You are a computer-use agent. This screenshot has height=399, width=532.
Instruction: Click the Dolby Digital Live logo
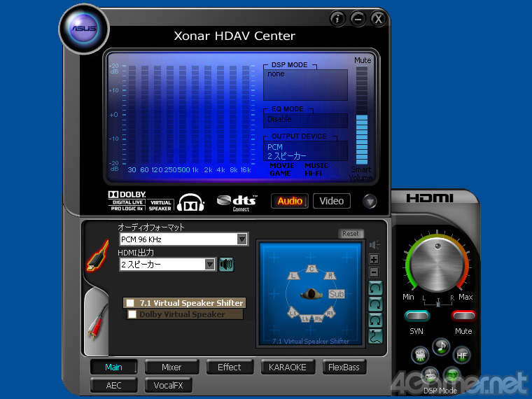[127, 201]
